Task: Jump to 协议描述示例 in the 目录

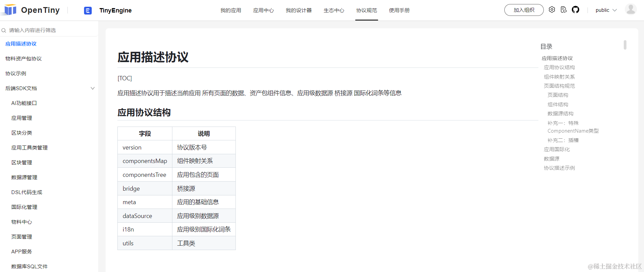Action: 559,168
